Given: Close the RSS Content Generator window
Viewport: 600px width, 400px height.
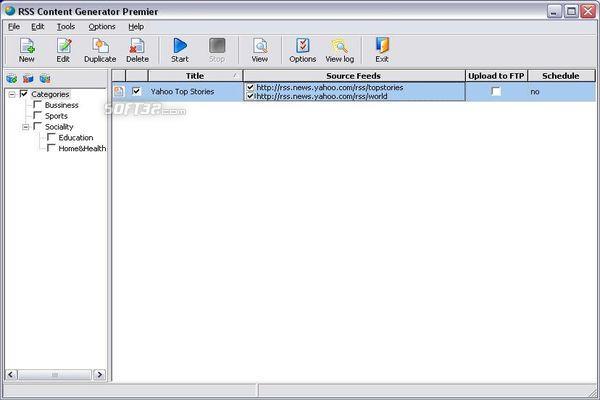Looking at the screenshot, I should [588, 11].
